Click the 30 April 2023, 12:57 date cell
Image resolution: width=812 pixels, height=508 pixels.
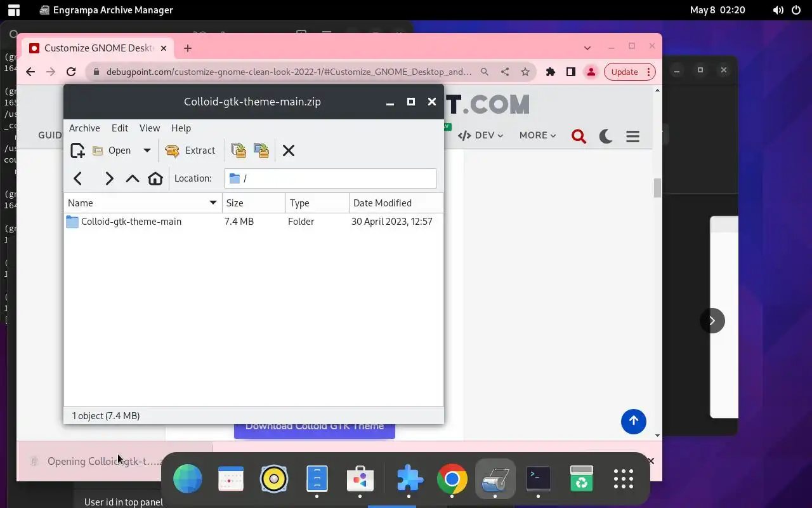click(392, 222)
